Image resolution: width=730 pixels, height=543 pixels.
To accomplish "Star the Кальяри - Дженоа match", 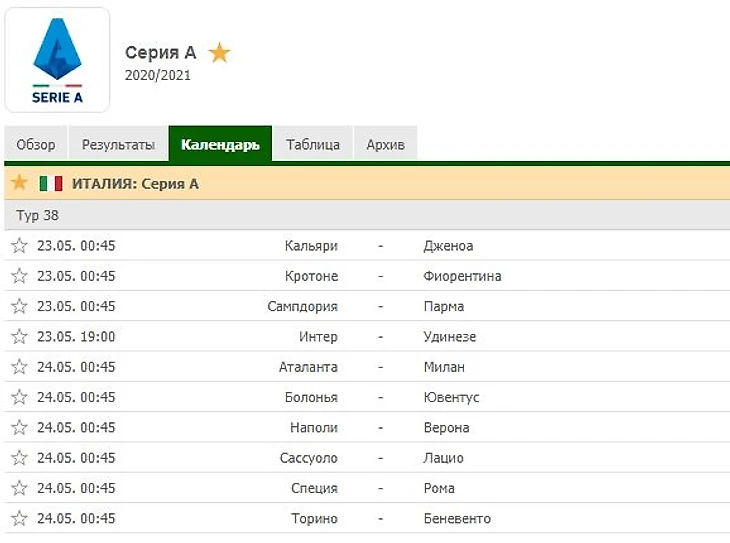I will pos(19,246).
